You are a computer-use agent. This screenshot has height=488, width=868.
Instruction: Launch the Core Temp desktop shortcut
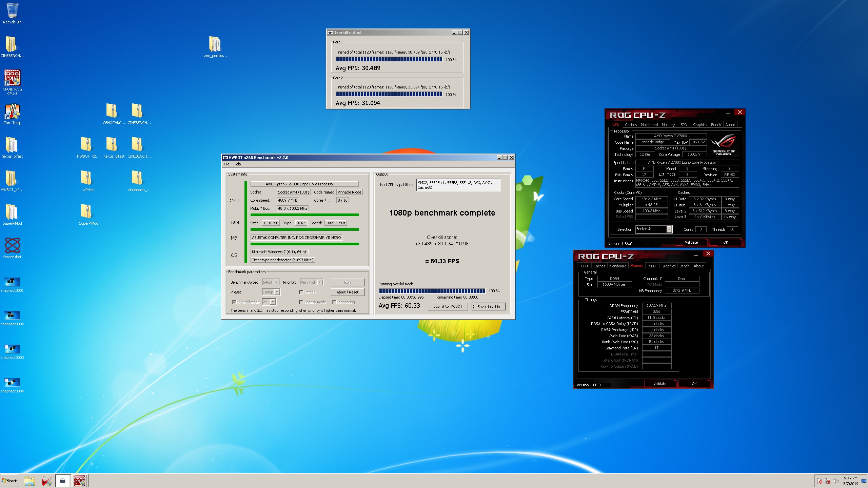point(12,114)
